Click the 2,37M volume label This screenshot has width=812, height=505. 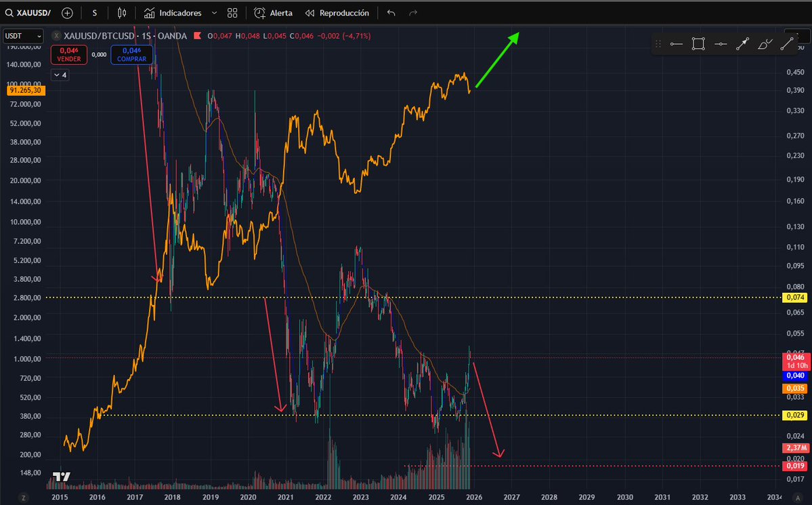(796, 447)
